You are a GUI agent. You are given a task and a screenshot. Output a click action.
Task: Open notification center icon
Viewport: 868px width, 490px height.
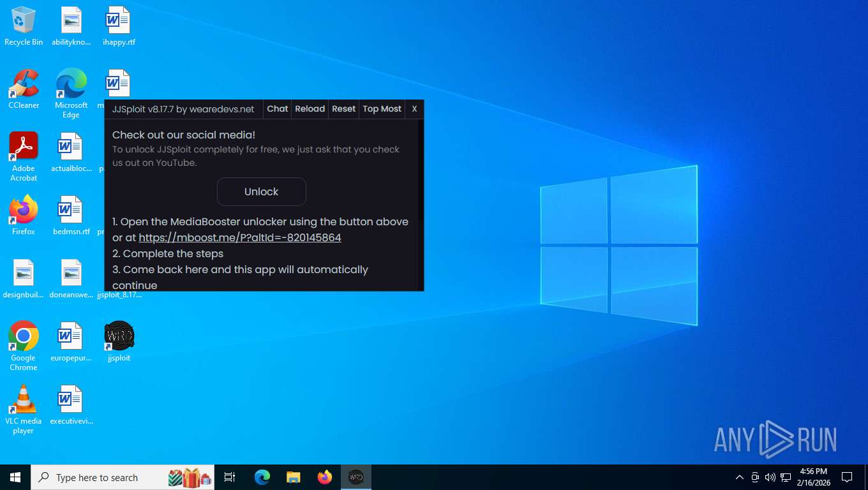(847, 477)
